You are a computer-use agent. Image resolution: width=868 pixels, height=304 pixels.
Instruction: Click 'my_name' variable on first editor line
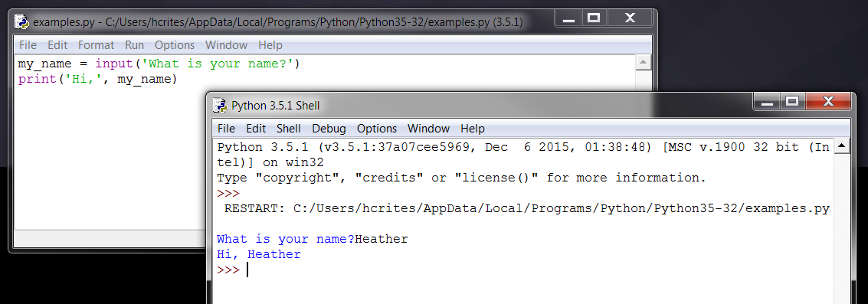[x=45, y=64]
